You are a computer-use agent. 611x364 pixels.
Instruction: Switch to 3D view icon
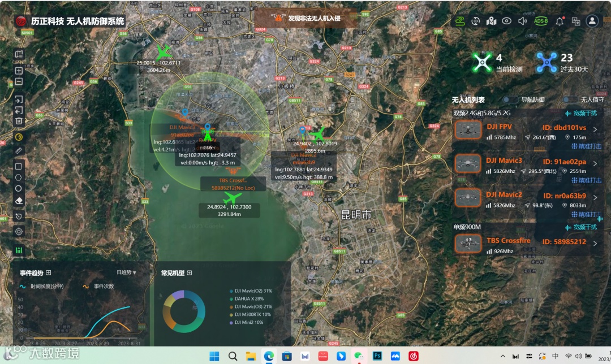(x=476, y=21)
